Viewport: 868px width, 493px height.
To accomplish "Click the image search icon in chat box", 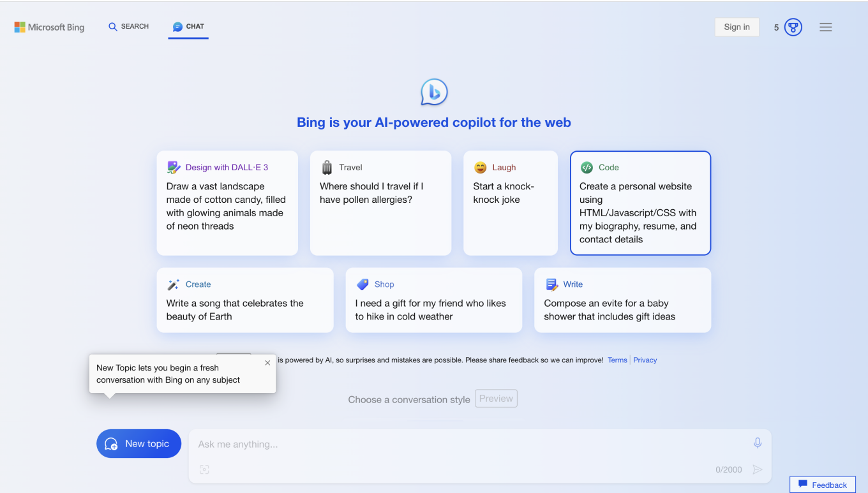I will click(x=204, y=469).
